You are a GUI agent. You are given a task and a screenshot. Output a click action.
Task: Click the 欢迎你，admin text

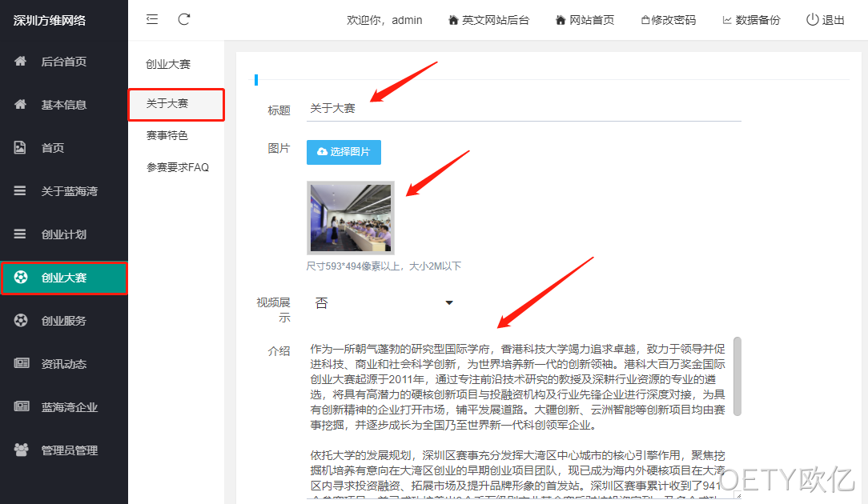pos(384,21)
